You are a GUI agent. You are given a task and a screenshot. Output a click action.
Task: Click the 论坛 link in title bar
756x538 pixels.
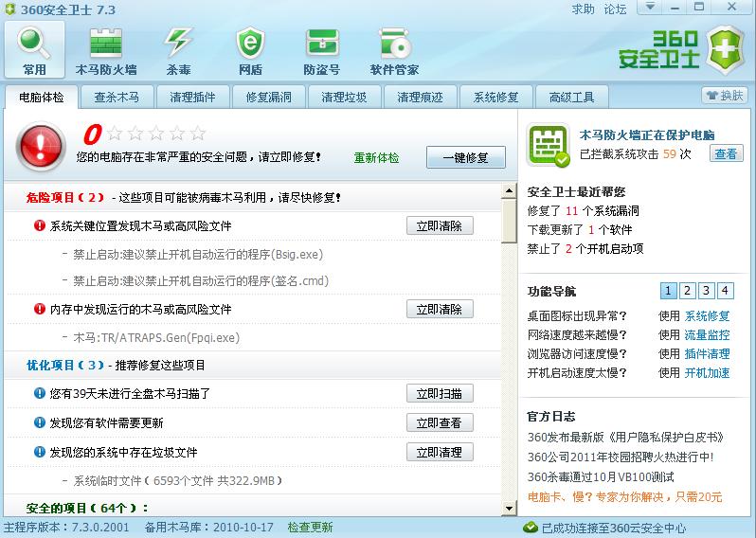click(615, 9)
